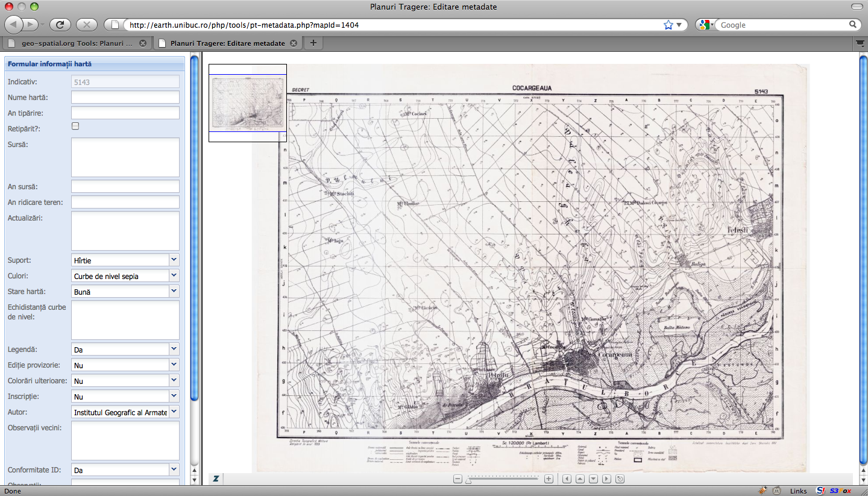
Task: Zoom in the map with plus button
Action: (549, 479)
